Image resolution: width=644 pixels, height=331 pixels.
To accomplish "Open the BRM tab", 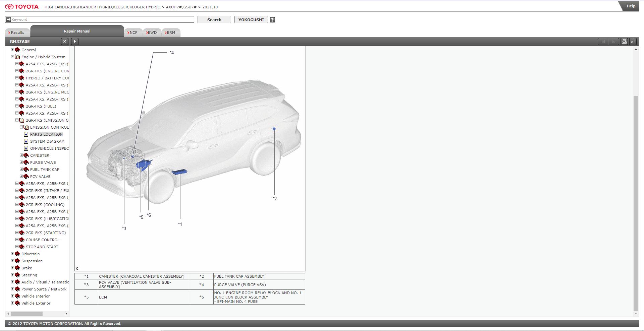I will (171, 32).
